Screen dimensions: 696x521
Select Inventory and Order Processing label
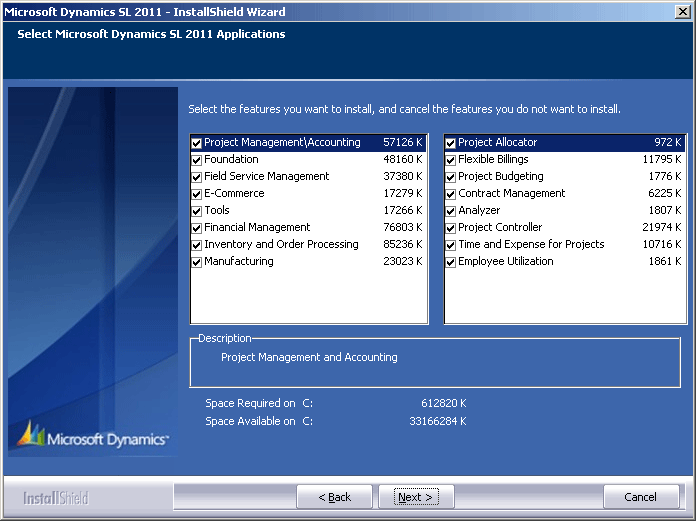281,244
